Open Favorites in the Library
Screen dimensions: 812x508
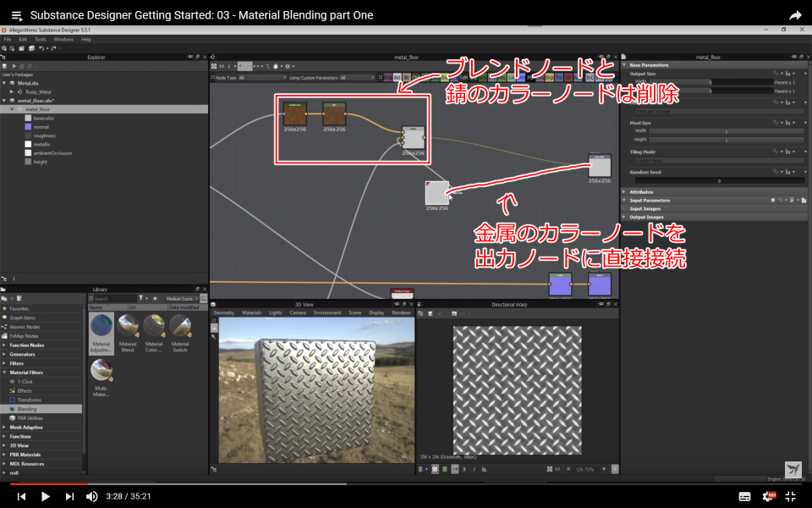click(x=19, y=309)
